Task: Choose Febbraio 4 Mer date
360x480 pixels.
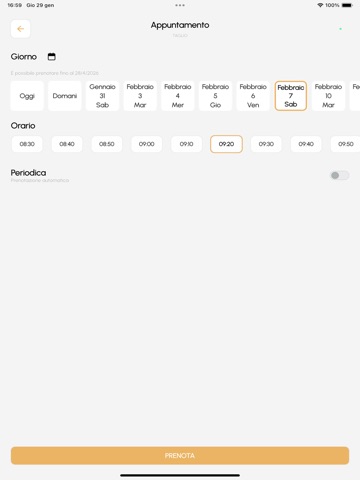Action: click(178, 96)
